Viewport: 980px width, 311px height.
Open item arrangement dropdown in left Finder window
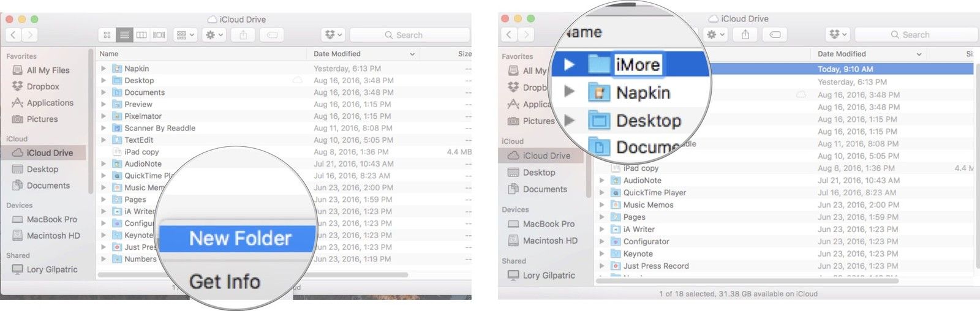tap(185, 35)
